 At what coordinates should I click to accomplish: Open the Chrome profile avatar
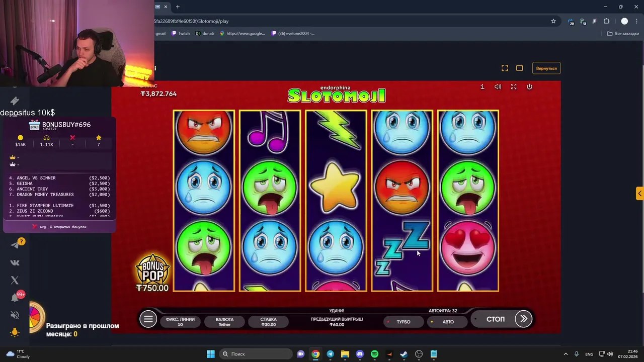pos(624,21)
